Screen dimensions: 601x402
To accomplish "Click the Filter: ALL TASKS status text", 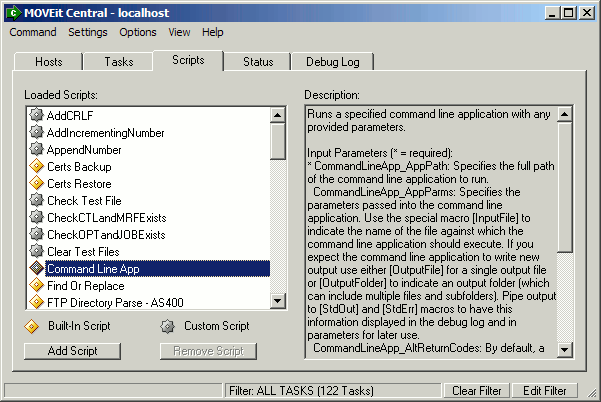I will point(301,391).
